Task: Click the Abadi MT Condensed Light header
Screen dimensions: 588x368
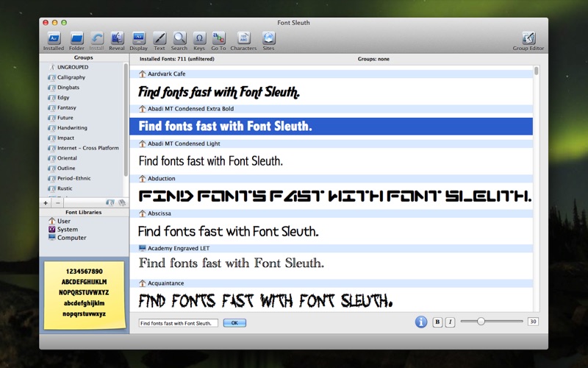Action: [331, 144]
